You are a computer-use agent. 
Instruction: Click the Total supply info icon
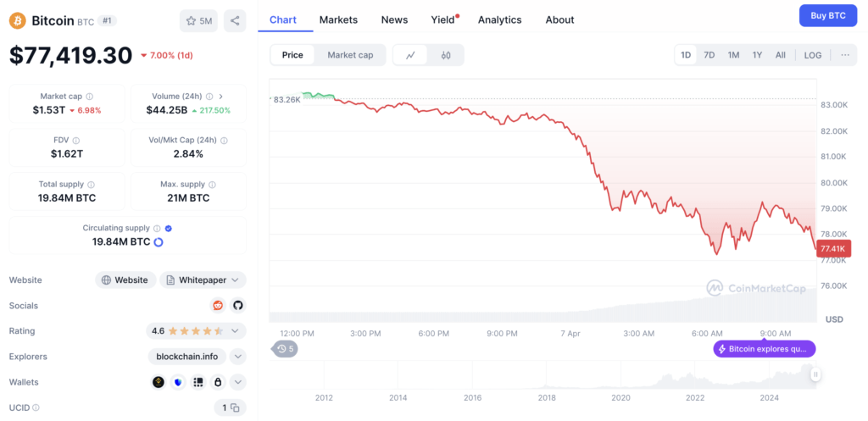tap(91, 185)
